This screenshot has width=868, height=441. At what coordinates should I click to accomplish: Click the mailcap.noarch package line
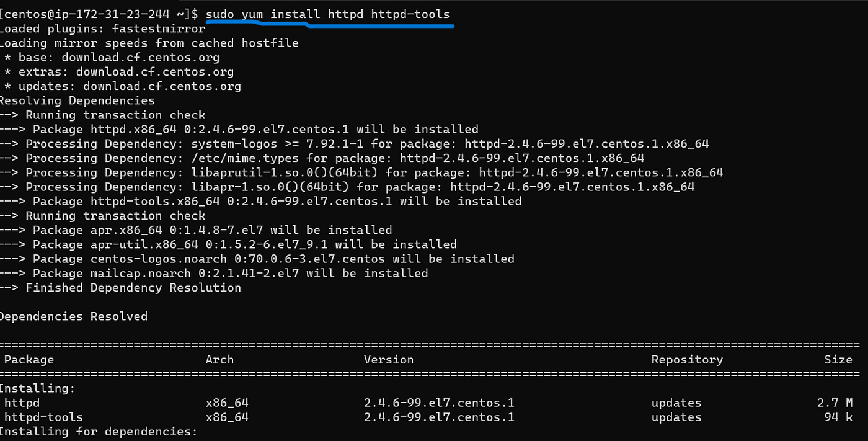[214, 273]
